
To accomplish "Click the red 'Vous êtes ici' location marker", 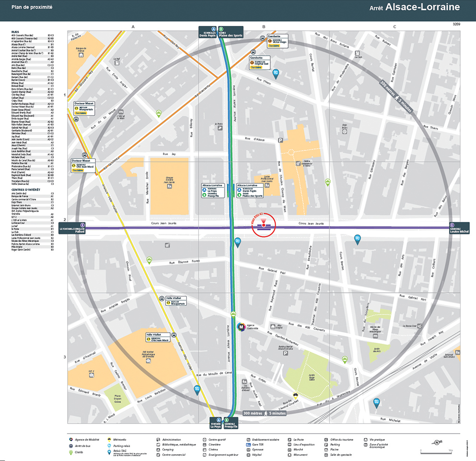I will [263, 225].
